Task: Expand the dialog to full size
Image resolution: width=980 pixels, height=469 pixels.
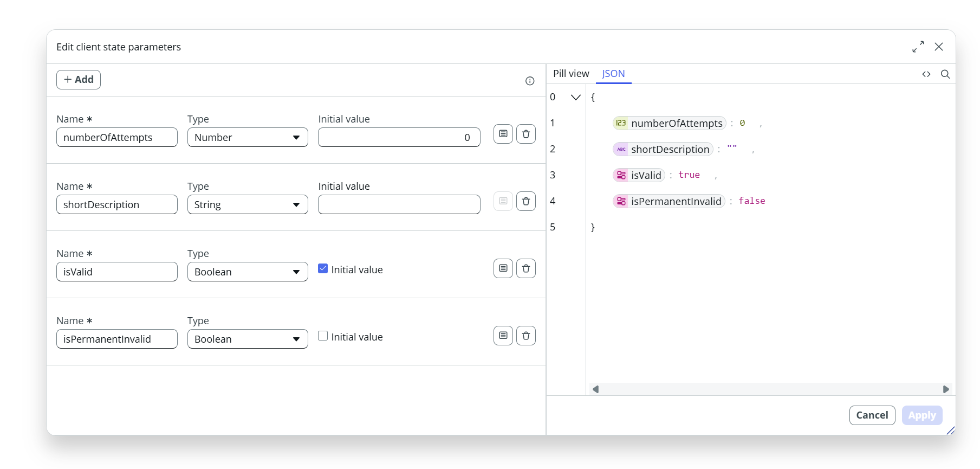Action: click(918, 47)
